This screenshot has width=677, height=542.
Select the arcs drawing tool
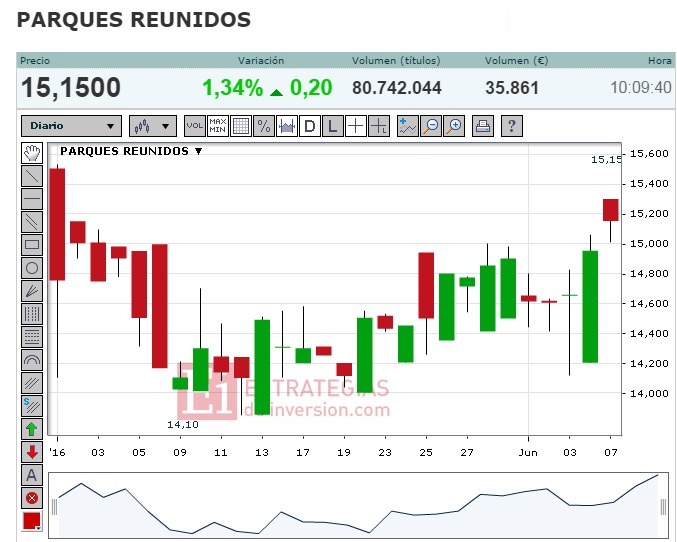(x=32, y=360)
